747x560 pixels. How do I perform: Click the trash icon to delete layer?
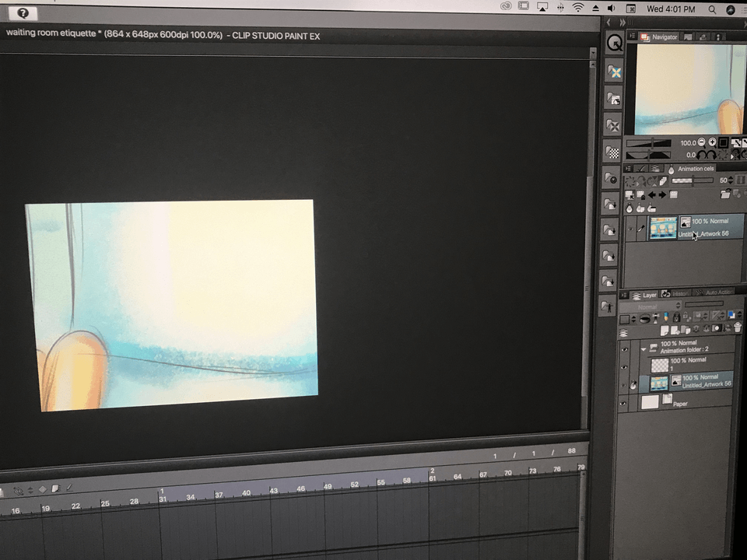pos(736,328)
